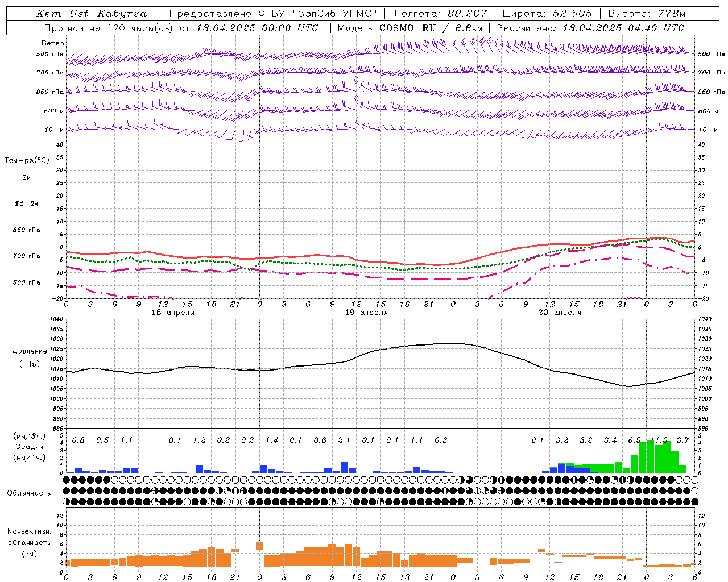
Task: Click the precipitation value '1.4'
Action: [x=272, y=440]
